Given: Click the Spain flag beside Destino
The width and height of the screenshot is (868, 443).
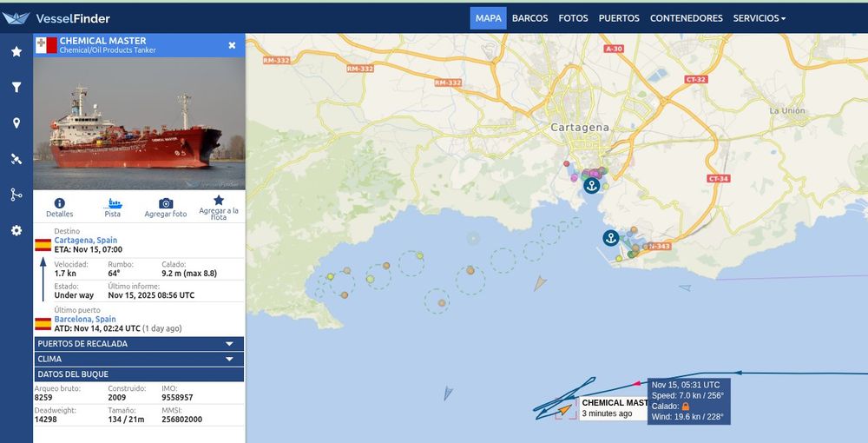Looking at the screenshot, I should click(43, 245).
